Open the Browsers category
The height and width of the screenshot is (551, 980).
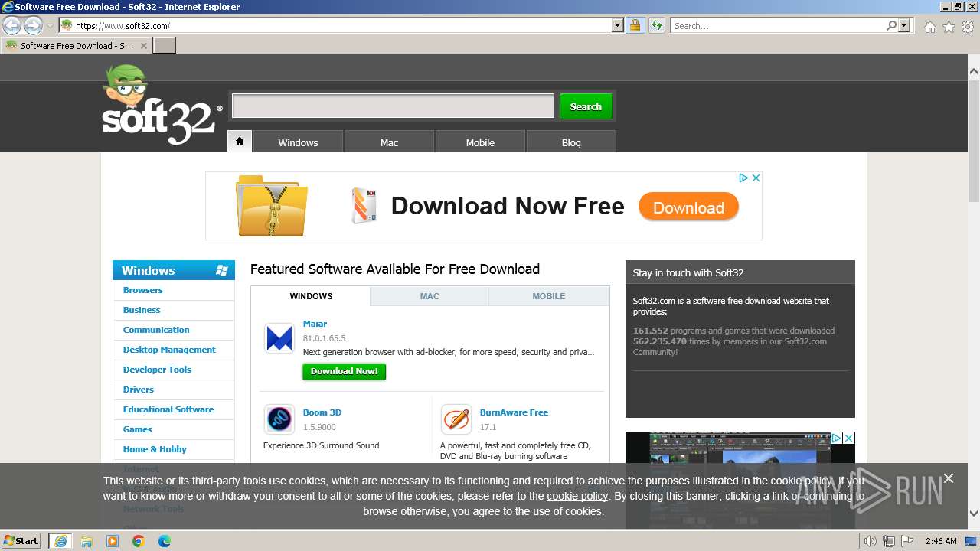click(x=142, y=290)
